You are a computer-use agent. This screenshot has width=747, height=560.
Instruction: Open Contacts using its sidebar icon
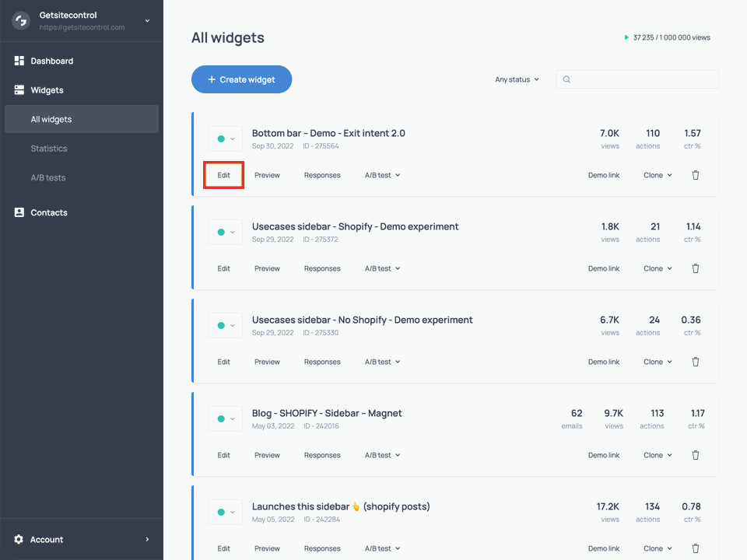point(17,212)
